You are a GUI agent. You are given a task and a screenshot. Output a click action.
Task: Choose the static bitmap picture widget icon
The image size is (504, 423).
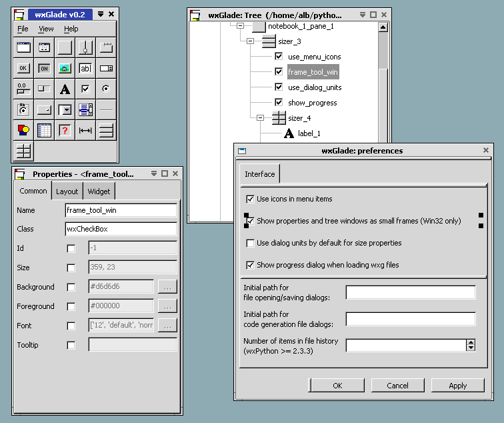click(x=65, y=68)
